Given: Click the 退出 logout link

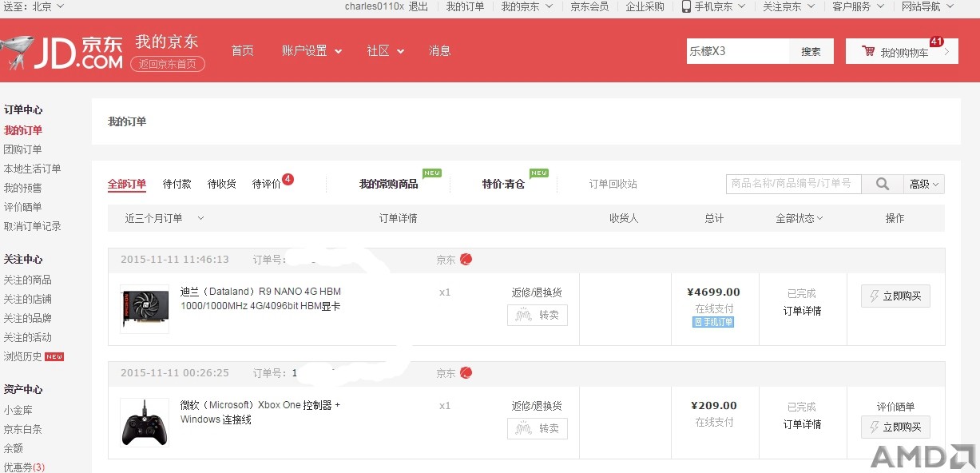Looking at the screenshot, I should [419, 6].
